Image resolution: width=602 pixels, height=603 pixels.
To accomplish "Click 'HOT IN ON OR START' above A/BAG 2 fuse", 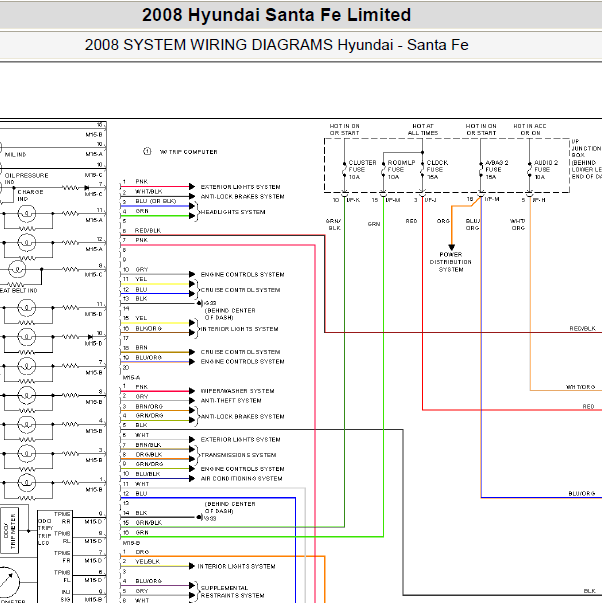I will pyautogui.click(x=481, y=130).
